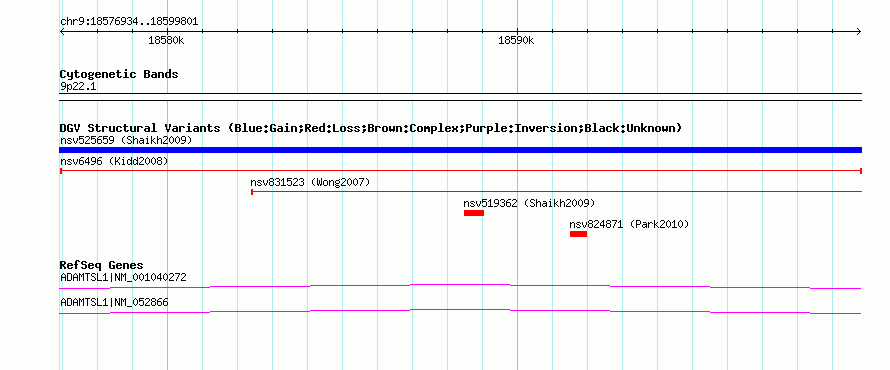Open the nsv6496 (Kidd2008) variant label
This screenshot has height=370, width=890.
pyautogui.click(x=114, y=161)
